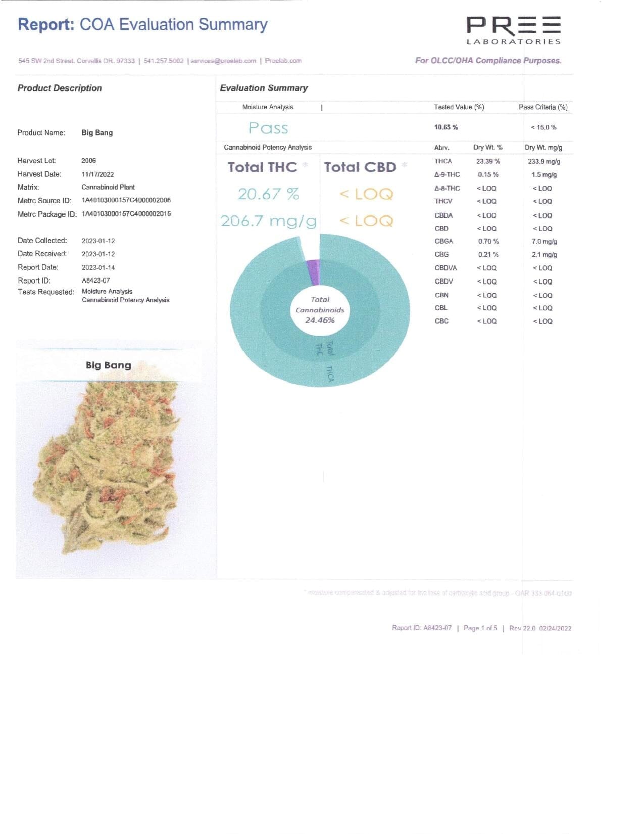Click the teal Pass moisture result
644x834 pixels.
click(268, 128)
